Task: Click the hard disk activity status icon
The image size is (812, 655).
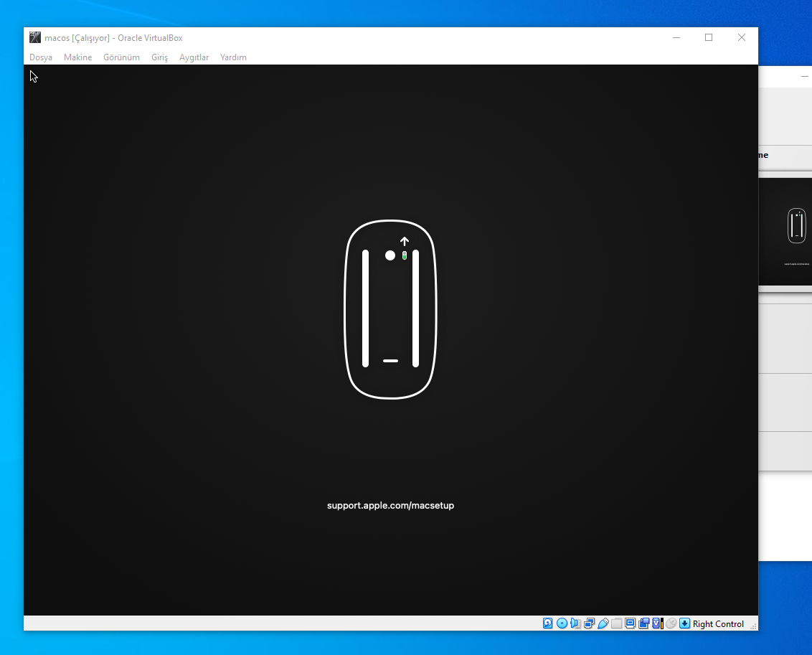Action: 548,623
